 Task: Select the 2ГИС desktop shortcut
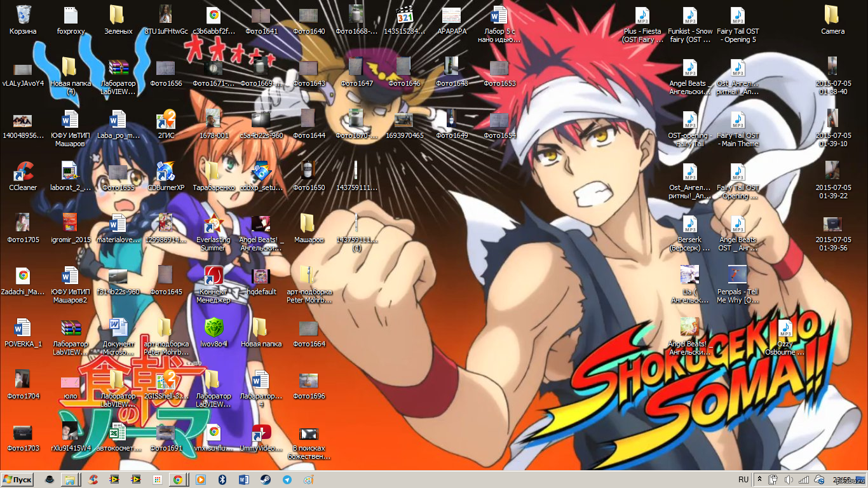tap(166, 119)
